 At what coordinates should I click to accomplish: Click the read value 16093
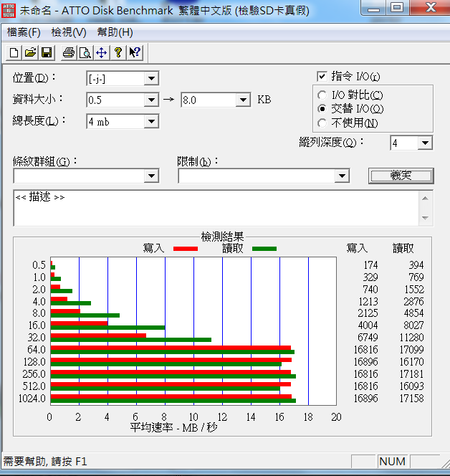411,386
